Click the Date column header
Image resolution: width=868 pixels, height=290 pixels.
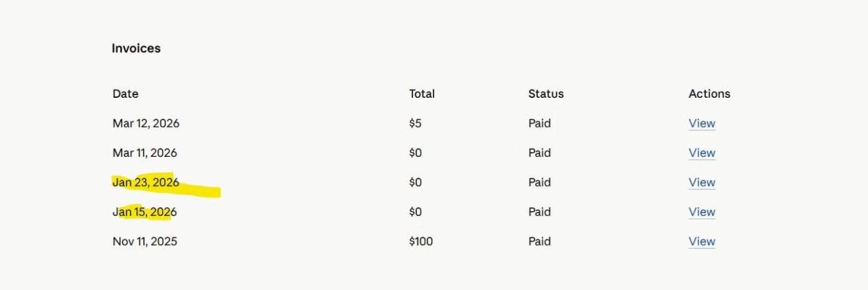click(x=125, y=94)
